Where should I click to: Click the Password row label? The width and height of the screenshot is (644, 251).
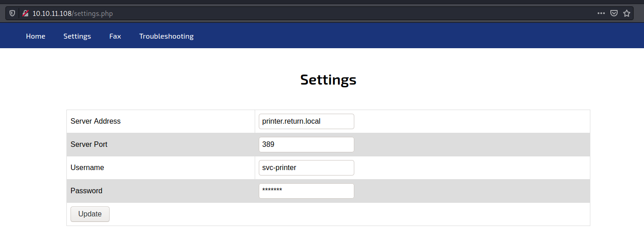point(86,191)
